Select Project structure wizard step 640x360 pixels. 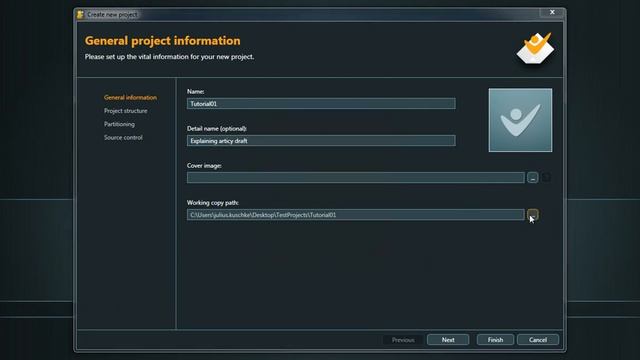pyautogui.click(x=125, y=111)
